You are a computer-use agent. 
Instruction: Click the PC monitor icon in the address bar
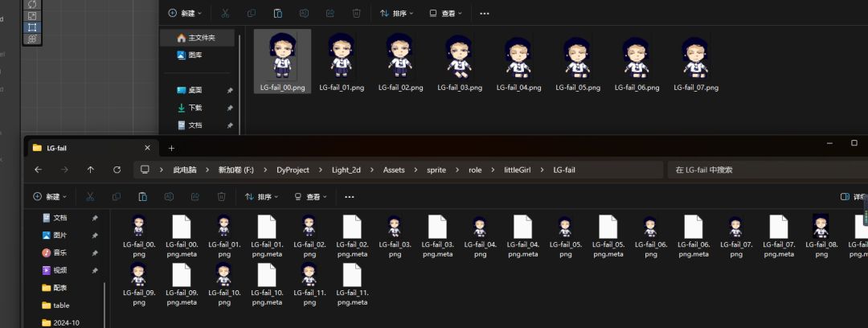tap(145, 170)
